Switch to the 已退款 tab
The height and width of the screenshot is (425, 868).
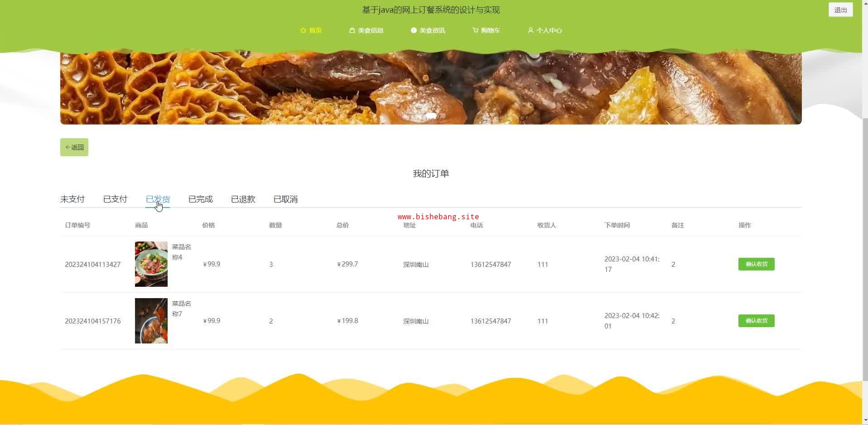[x=243, y=199]
